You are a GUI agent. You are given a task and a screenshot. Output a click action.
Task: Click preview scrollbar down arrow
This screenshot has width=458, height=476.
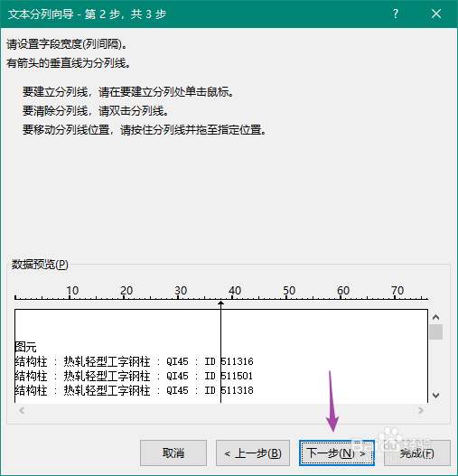coord(435,396)
